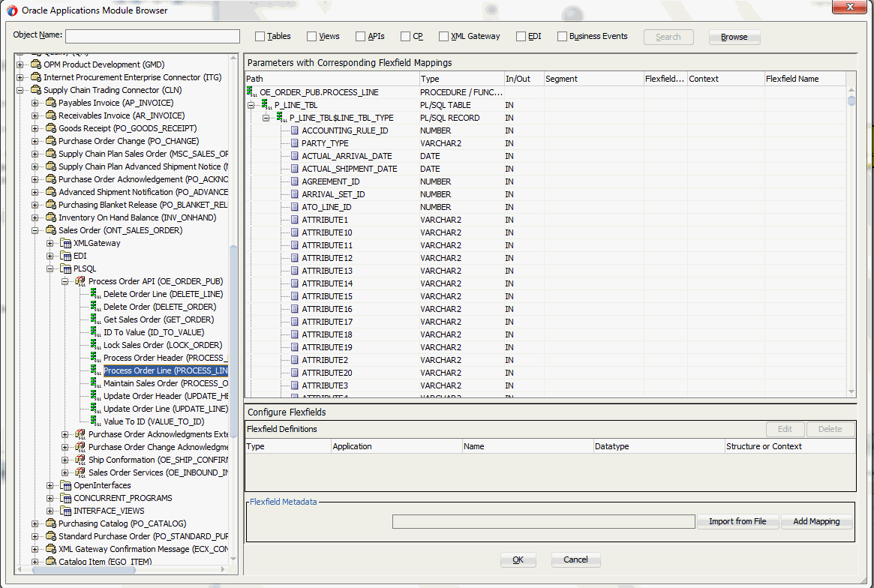The height and width of the screenshot is (588, 874).
Task: Collapse the P_LINE_TBL parameter row
Action: click(251, 105)
